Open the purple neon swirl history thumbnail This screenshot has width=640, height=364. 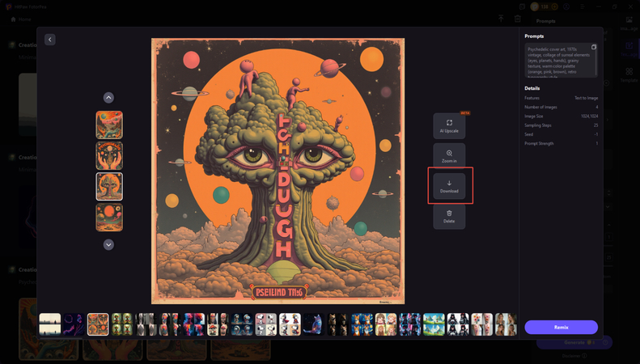74,324
